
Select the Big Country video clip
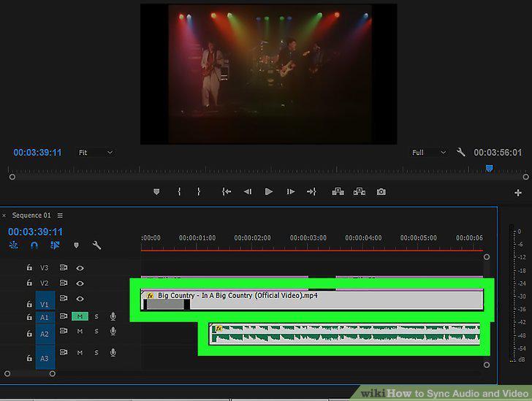312,300
